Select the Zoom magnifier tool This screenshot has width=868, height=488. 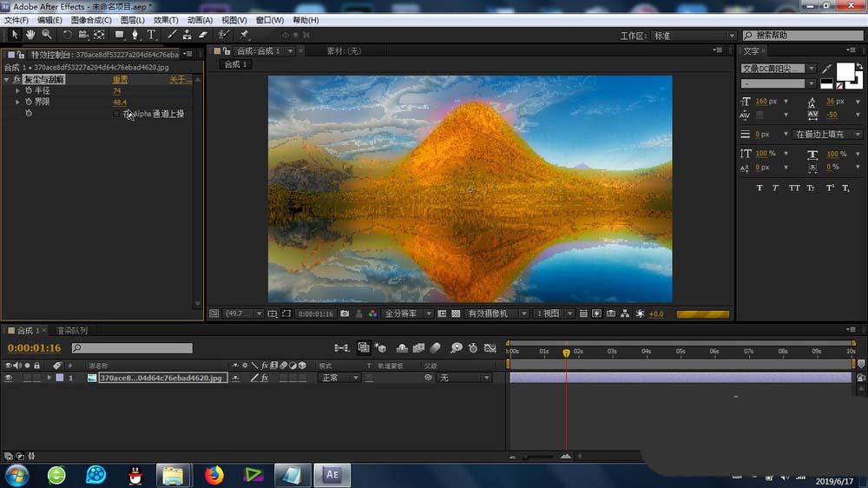pyautogui.click(x=46, y=35)
